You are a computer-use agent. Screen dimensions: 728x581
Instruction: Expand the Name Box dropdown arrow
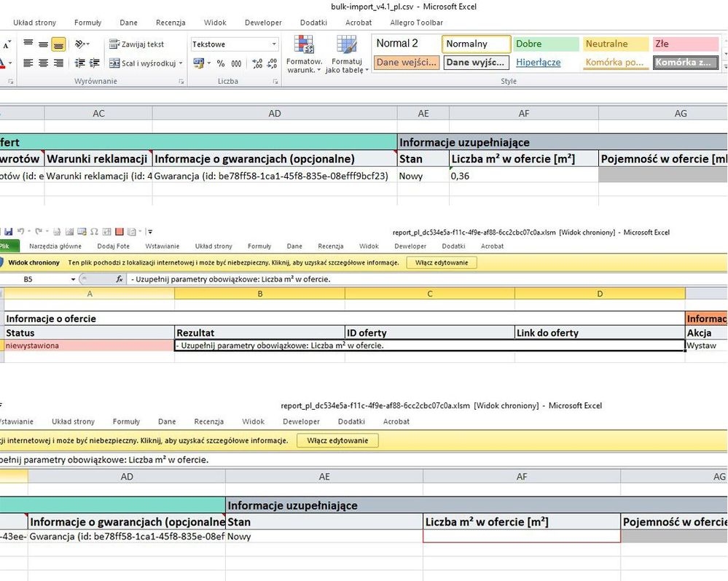[73, 279]
